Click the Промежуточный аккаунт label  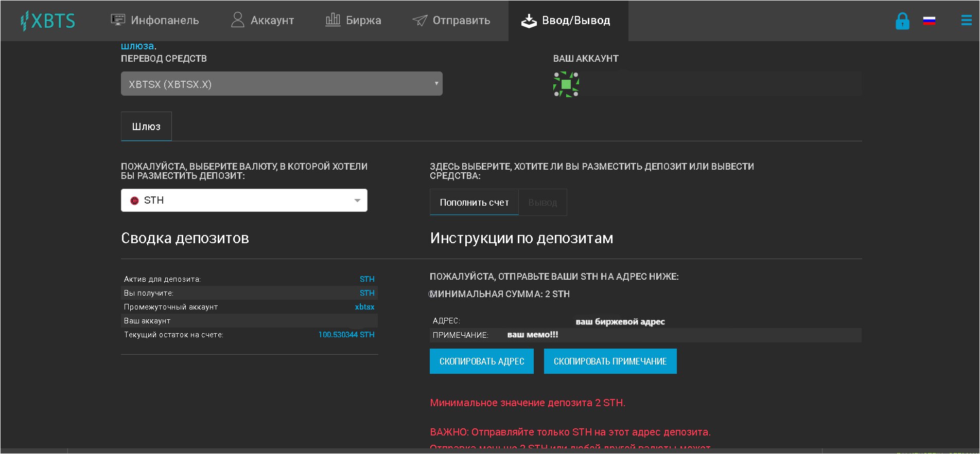170,307
